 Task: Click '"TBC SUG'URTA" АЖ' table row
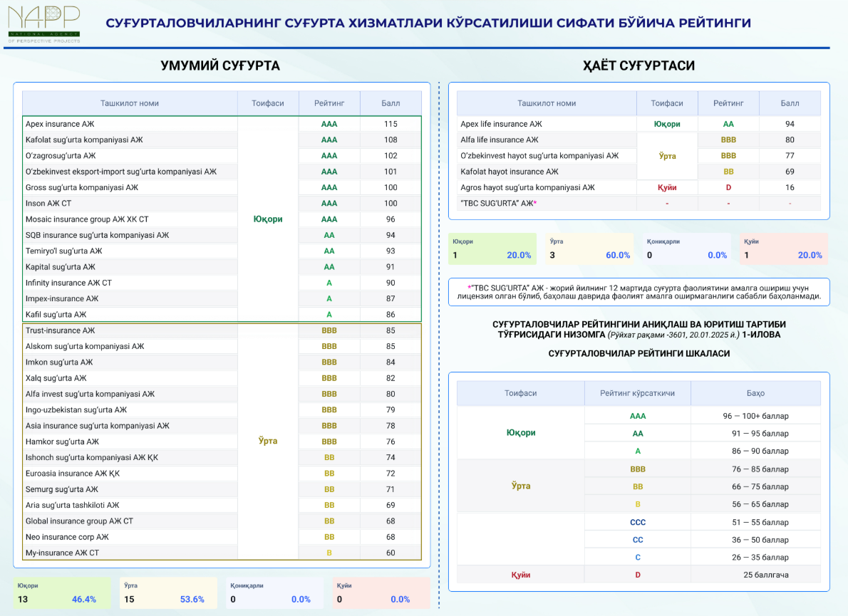pyautogui.click(x=638, y=203)
